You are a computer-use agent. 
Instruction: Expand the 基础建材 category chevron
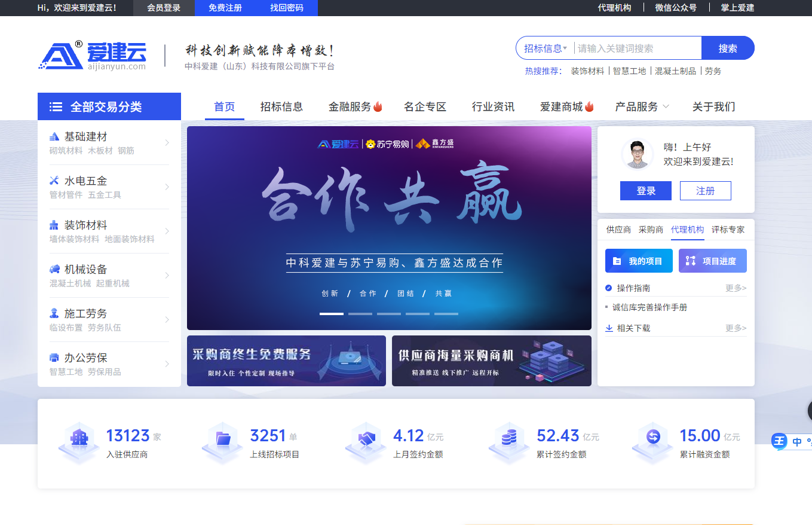click(x=167, y=142)
